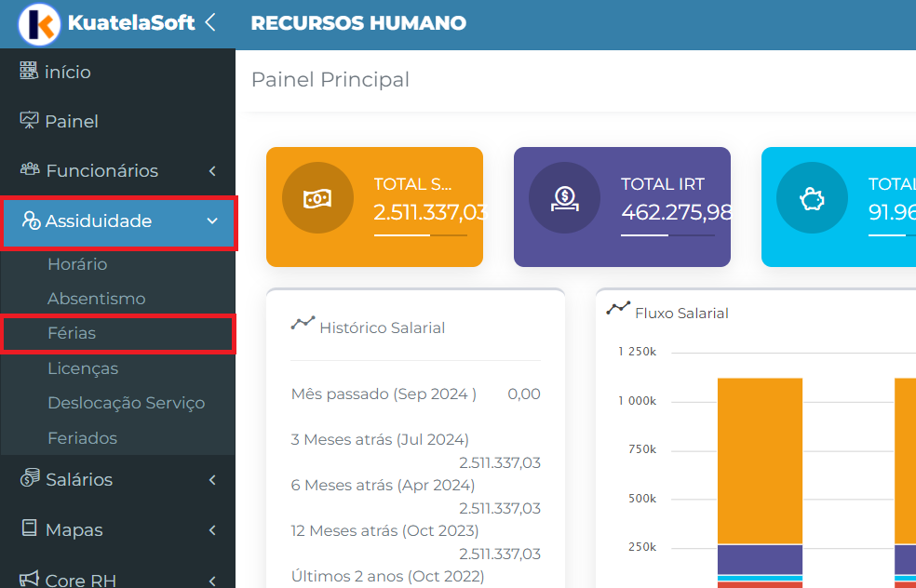Image resolution: width=916 pixels, height=588 pixels.
Task: Open the Férias submenu item
Action: click(72, 333)
